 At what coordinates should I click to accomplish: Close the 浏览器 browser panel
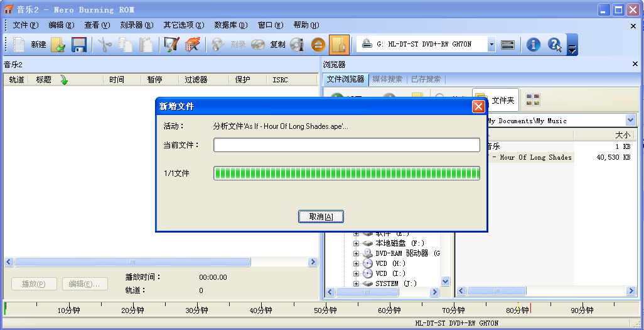click(635, 64)
